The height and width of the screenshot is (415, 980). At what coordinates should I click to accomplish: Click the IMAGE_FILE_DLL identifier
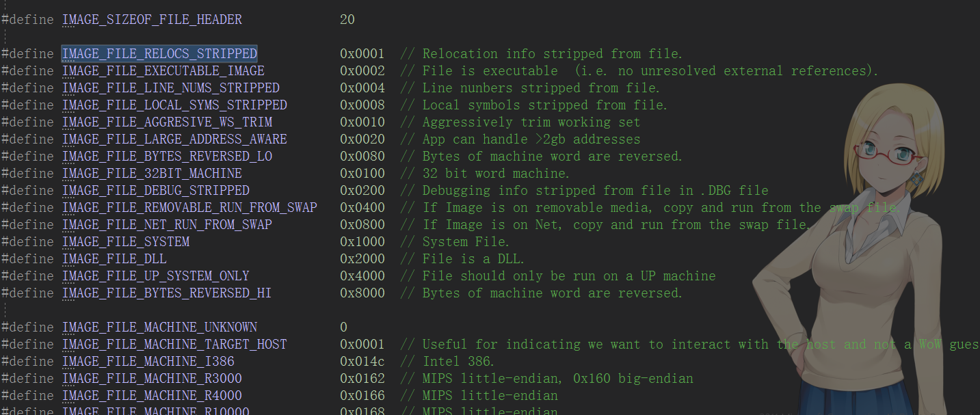[x=114, y=259]
